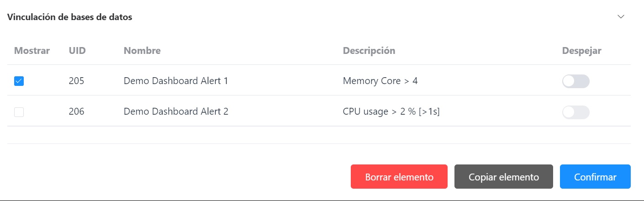Click the UID column header
Viewport: 644px width, 201px height.
point(77,51)
